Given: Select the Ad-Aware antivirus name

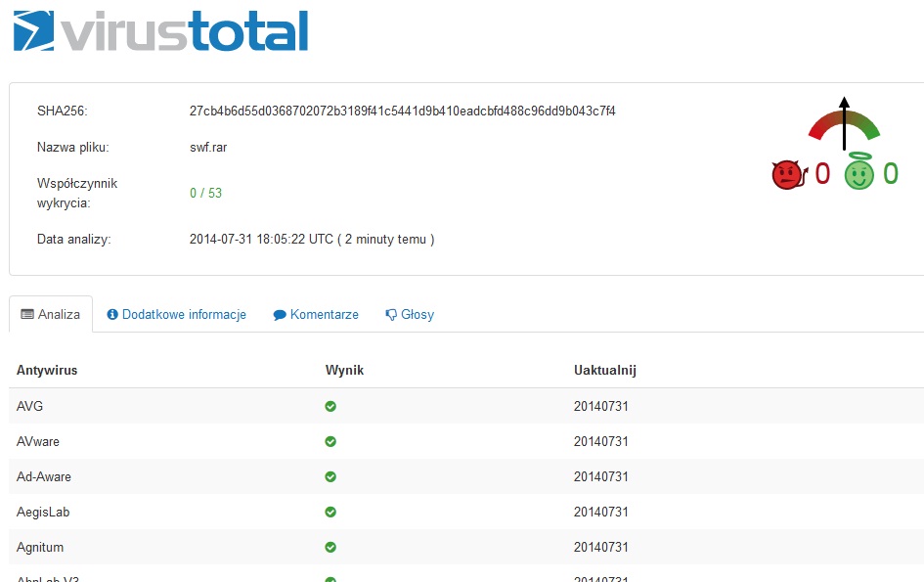Looking at the screenshot, I should [44, 476].
